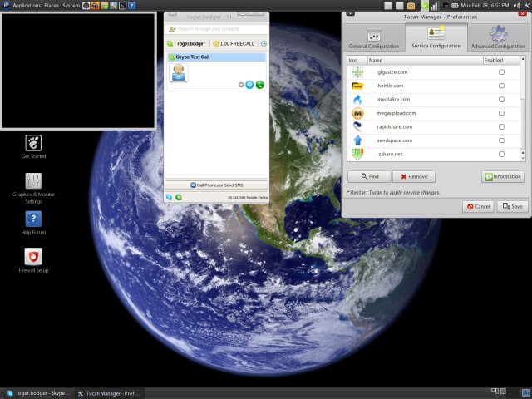Screen dimensions: 532x399
Task: Switch to the General Configuration tab
Action: click(x=374, y=39)
